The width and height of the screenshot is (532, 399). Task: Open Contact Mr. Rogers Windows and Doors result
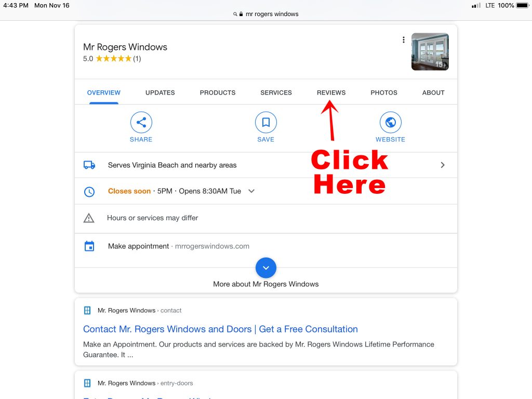click(220, 329)
